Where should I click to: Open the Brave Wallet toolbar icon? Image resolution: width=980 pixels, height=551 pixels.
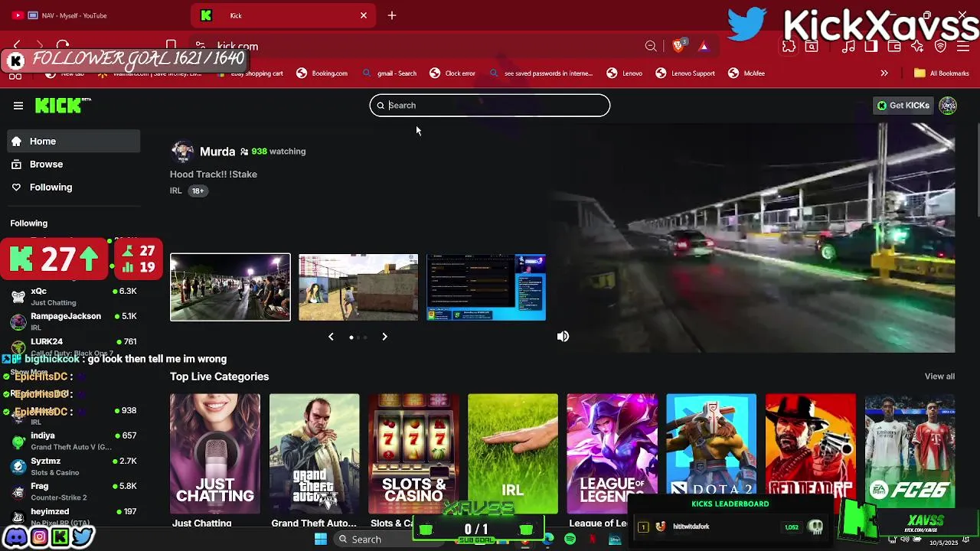[893, 46]
